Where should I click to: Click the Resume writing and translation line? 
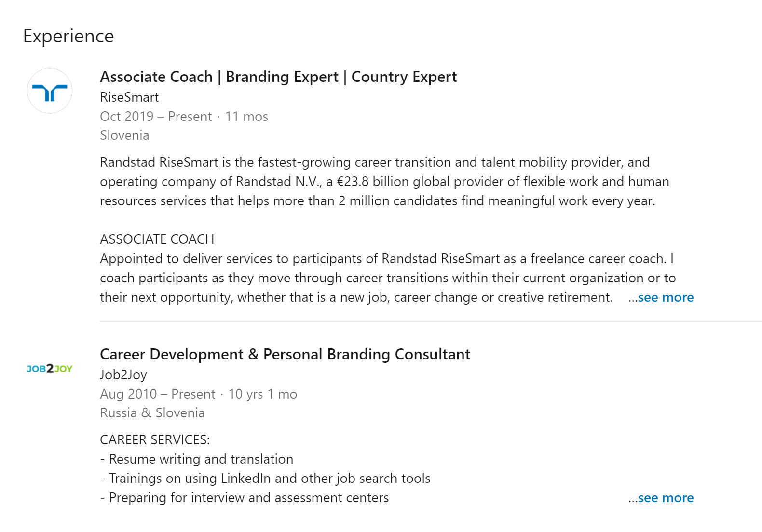[x=197, y=459]
